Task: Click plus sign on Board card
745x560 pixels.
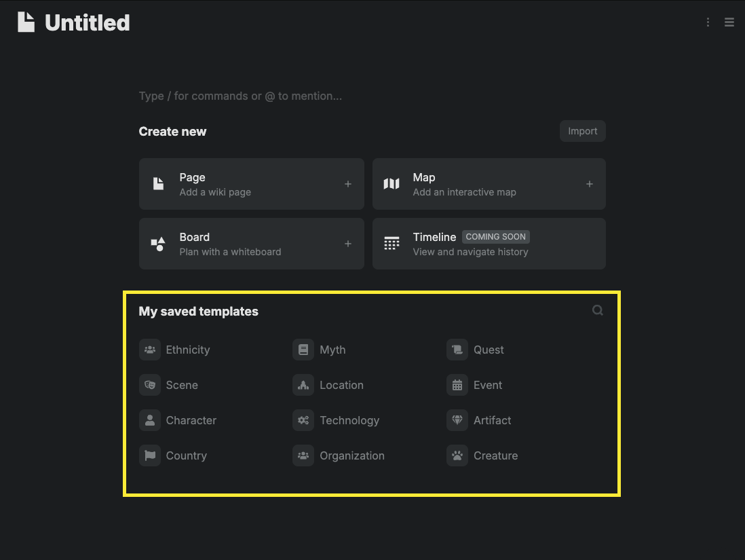Action: click(x=348, y=244)
